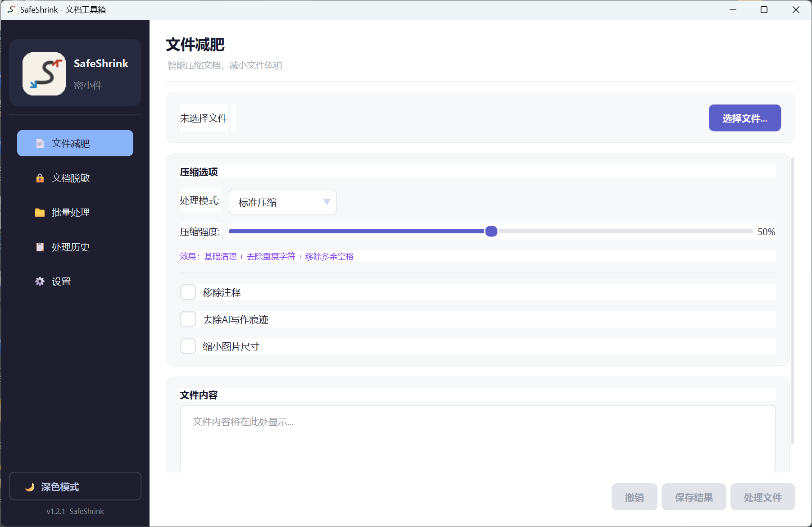
Task: Switch to the 文档脱敏 section
Action: (75, 178)
